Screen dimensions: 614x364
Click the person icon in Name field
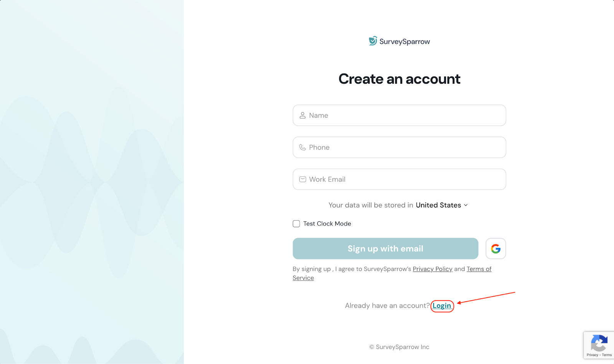302,115
